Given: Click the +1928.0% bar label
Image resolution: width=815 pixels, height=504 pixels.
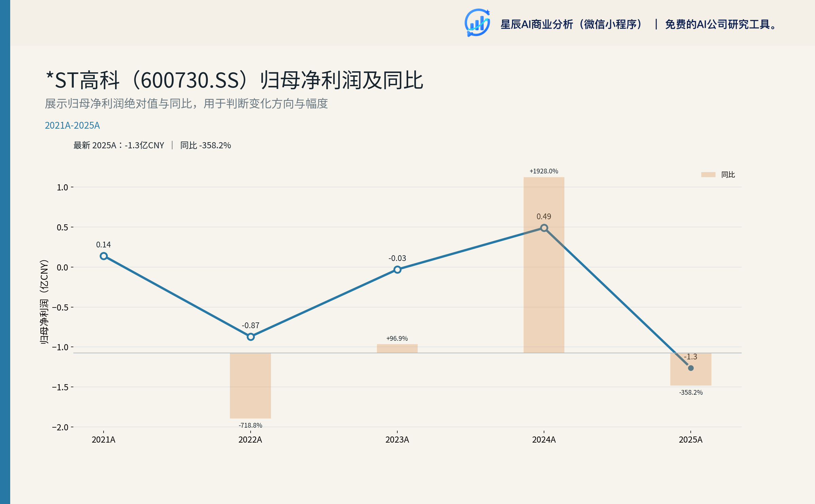Looking at the screenshot, I should pos(544,171).
